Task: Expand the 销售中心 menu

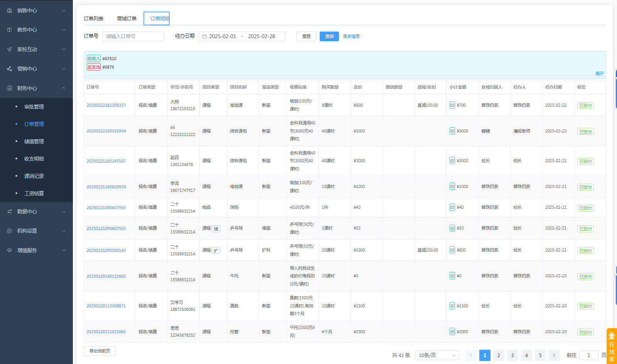Action: click(64, 10)
